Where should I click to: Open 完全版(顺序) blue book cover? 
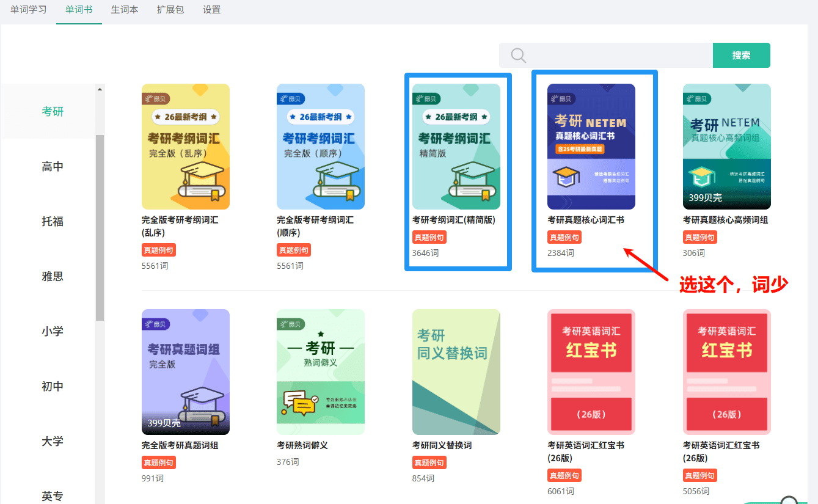point(321,147)
